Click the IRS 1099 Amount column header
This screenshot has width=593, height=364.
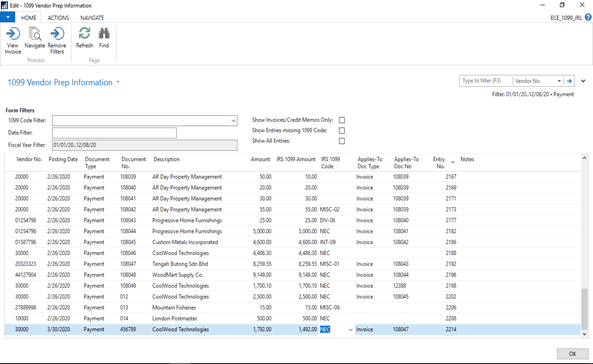pos(296,159)
